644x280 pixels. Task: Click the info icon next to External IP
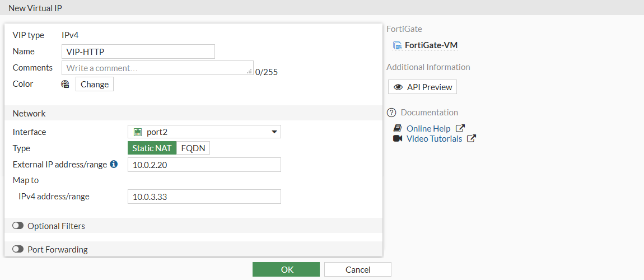point(114,165)
